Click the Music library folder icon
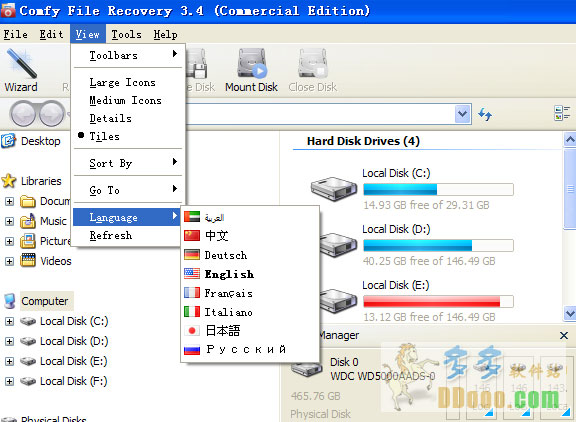This screenshot has height=422, width=576. [28, 221]
